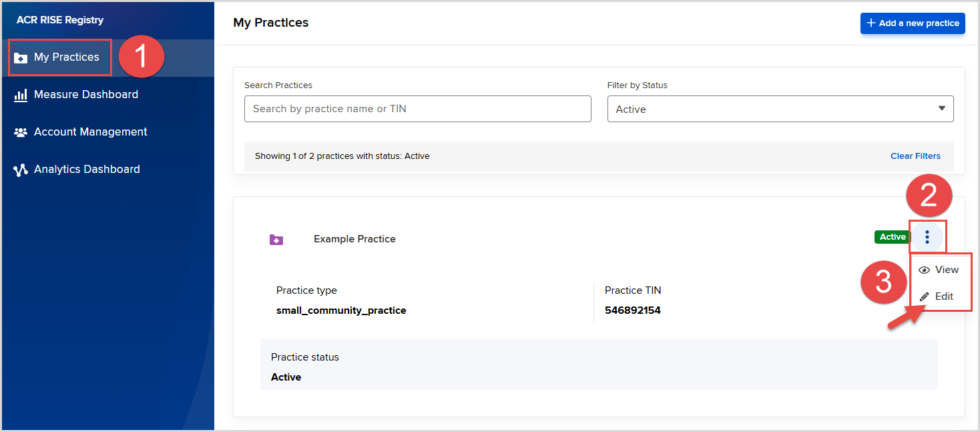Click the Filter by Status dropdown arrow

(942, 109)
